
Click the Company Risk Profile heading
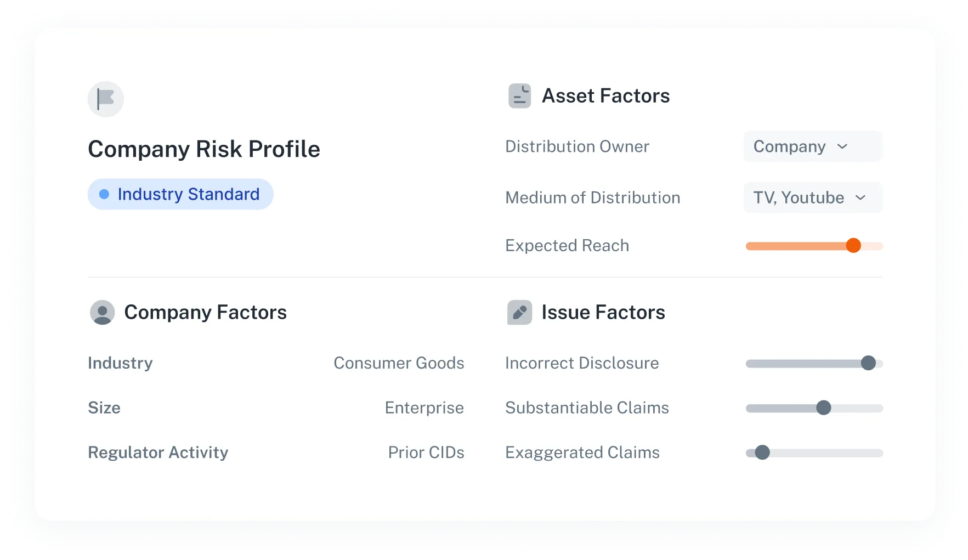[204, 149]
